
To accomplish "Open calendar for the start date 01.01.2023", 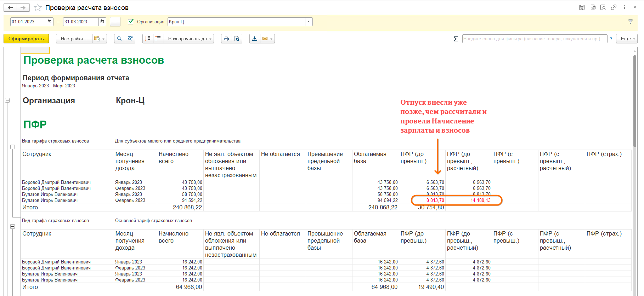I will click(50, 22).
